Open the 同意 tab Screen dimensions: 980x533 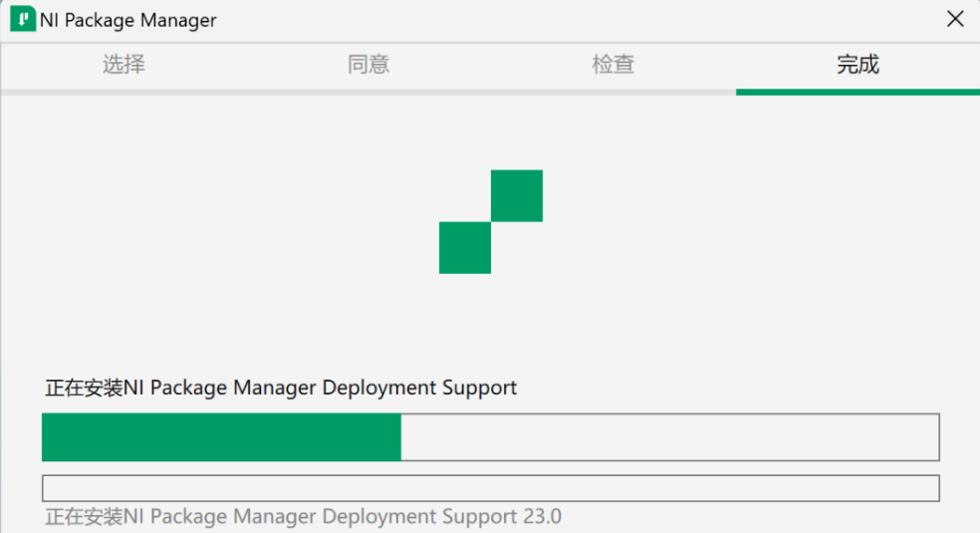368,65
